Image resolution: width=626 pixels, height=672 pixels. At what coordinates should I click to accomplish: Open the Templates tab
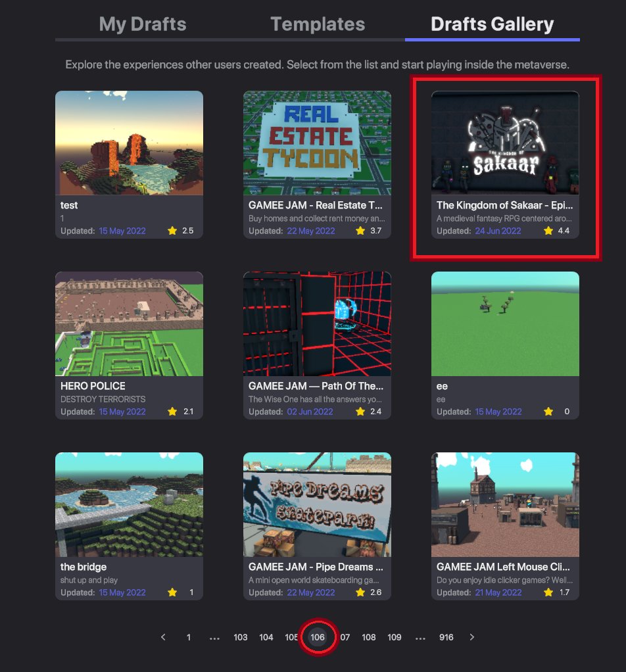coord(318,24)
